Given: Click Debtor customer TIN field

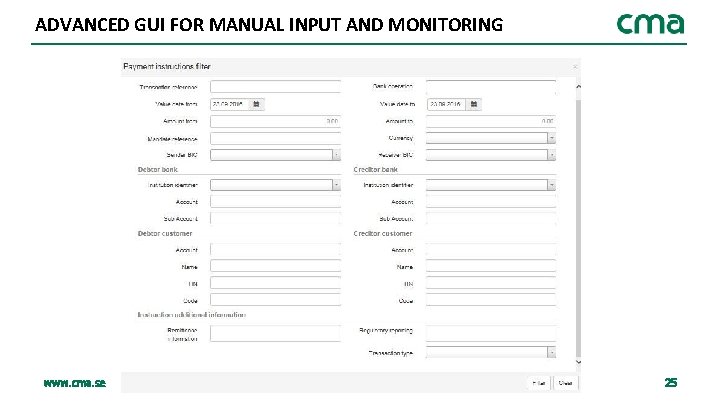Looking at the screenshot, I should pyautogui.click(x=276, y=283).
